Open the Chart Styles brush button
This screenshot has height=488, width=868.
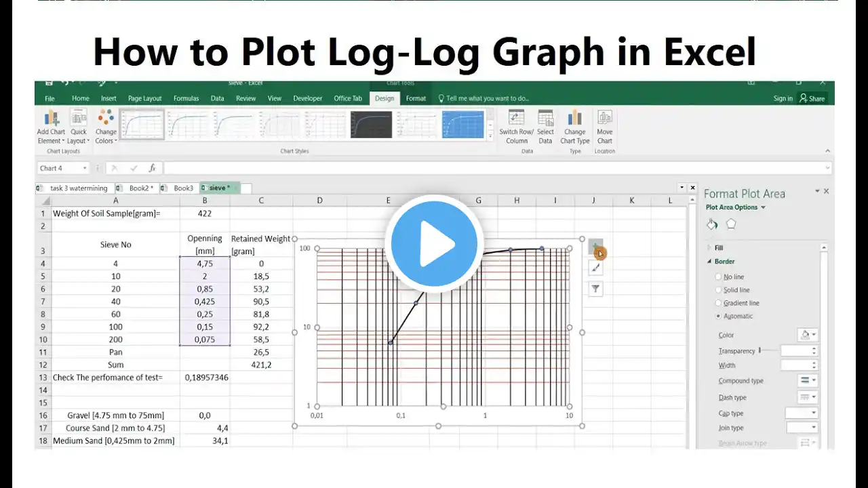pyautogui.click(x=595, y=268)
